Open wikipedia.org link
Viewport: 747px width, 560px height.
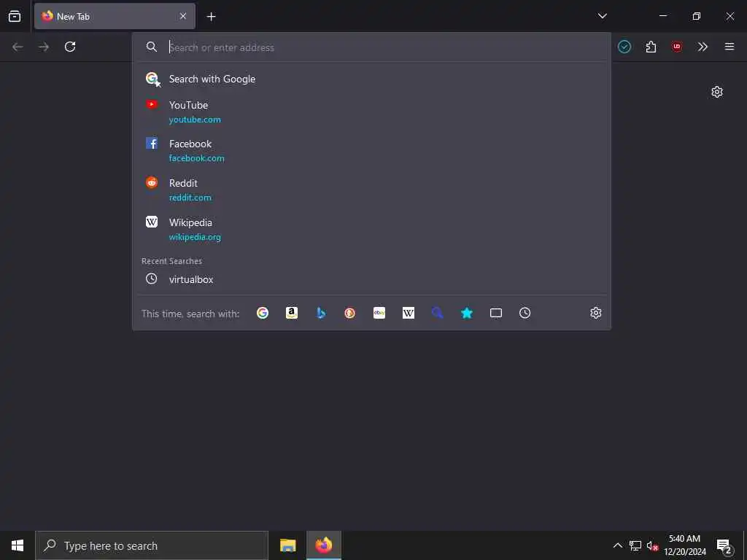click(195, 237)
